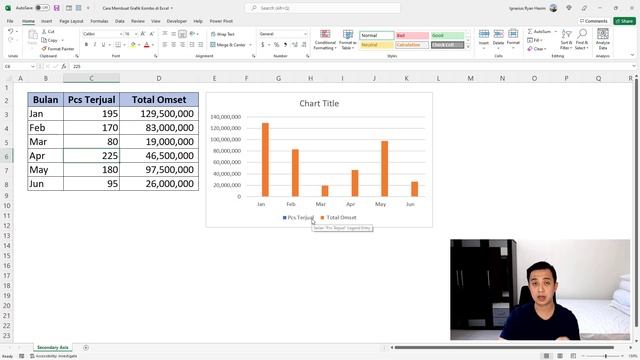Open the Insert ribbon tab
Image resolution: width=640 pixels, height=360 pixels.
(x=47, y=21)
